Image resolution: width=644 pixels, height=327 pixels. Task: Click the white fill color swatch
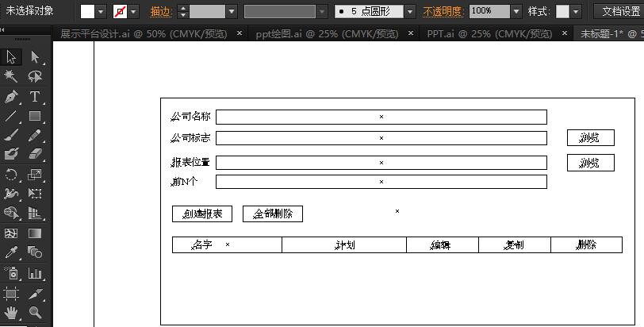coord(87,11)
